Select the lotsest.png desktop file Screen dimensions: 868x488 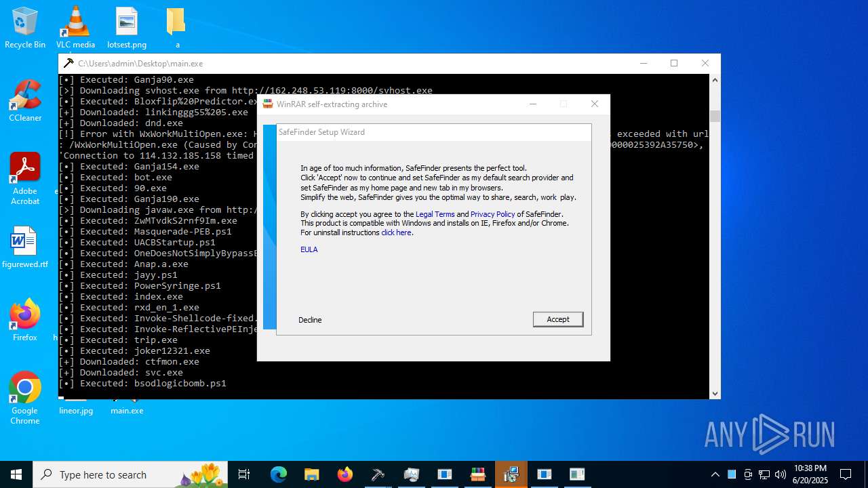(x=127, y=28)
